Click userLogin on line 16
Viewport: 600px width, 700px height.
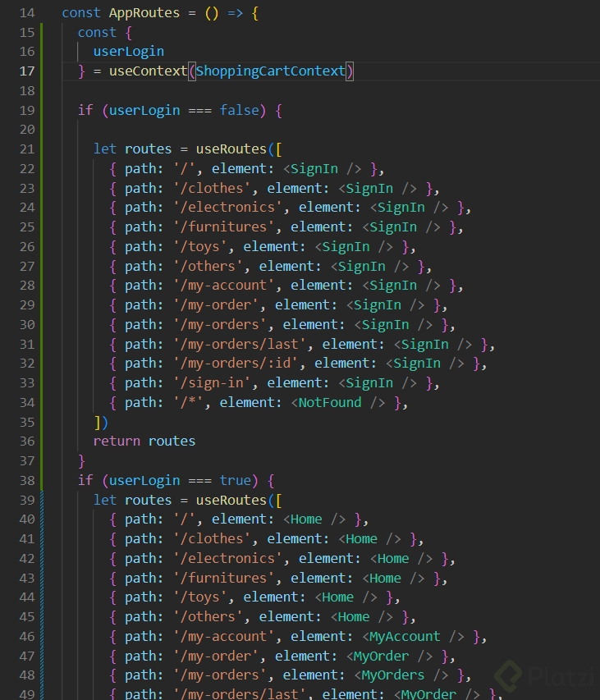tap(129, 52)
